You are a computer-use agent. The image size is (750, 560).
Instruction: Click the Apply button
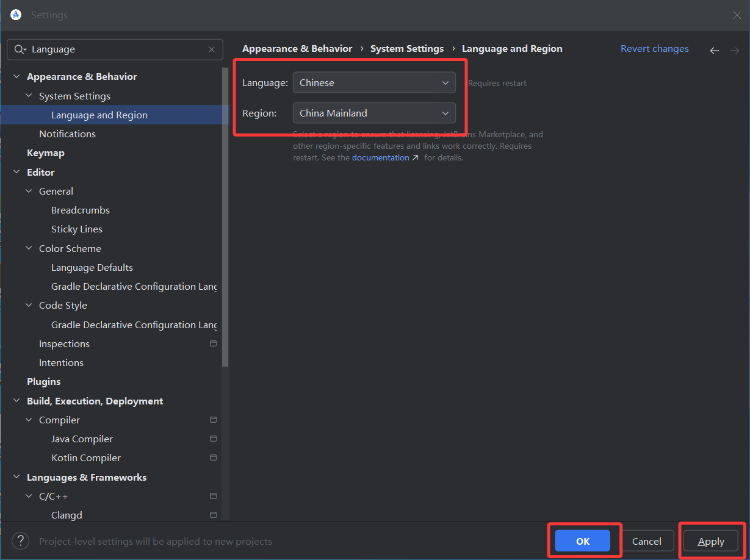711,541
